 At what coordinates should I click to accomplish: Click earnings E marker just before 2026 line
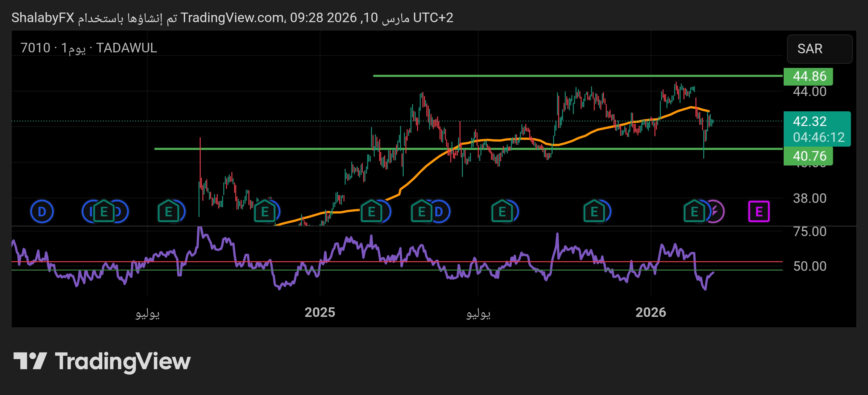tap(594, 212)
